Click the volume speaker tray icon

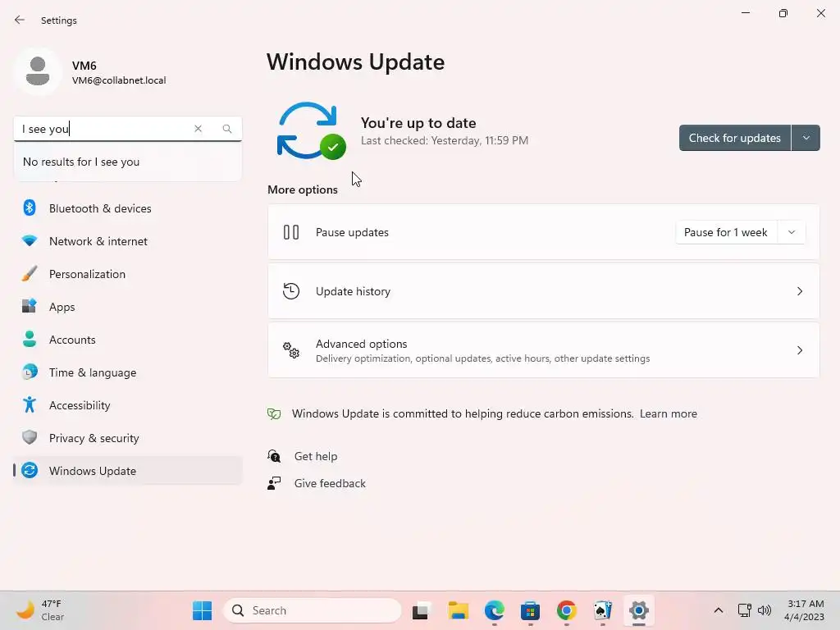(x=765, y=610)
